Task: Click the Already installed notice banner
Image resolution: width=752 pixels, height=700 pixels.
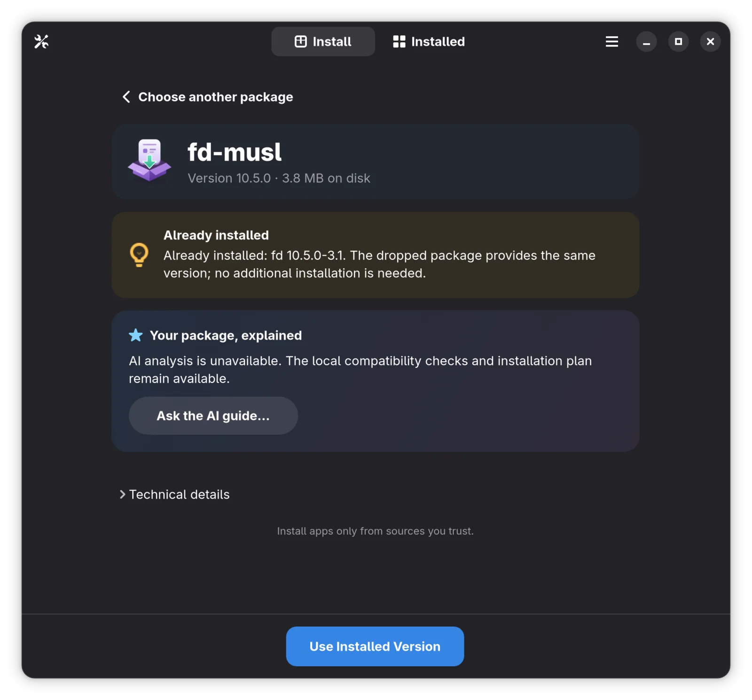Action: (376, 255)
